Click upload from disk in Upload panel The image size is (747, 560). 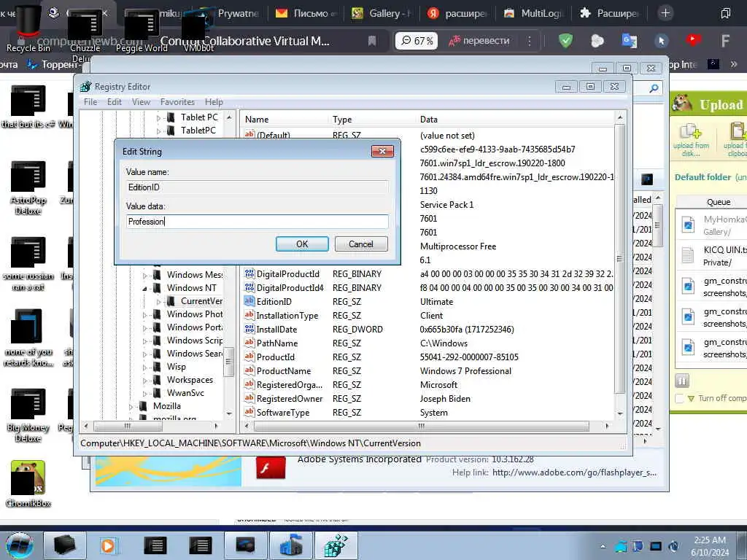691,139
